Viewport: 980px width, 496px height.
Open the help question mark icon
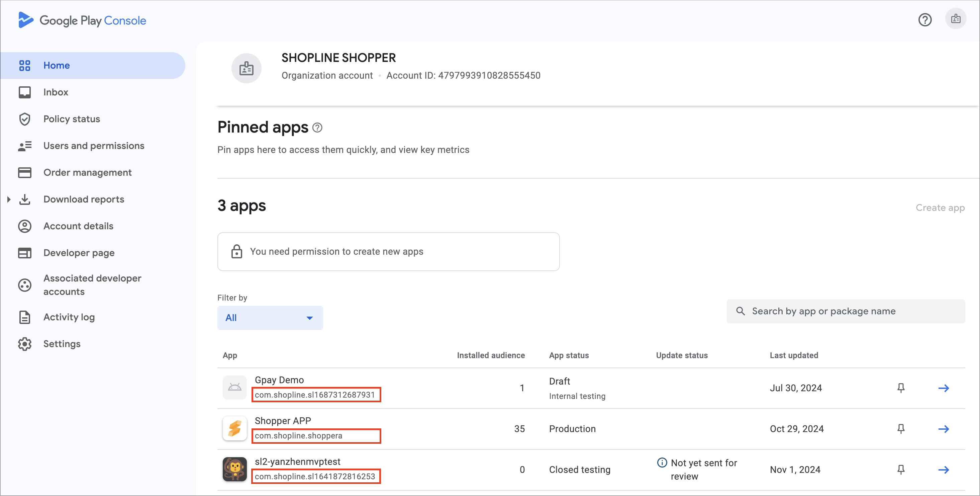(925, 20)
